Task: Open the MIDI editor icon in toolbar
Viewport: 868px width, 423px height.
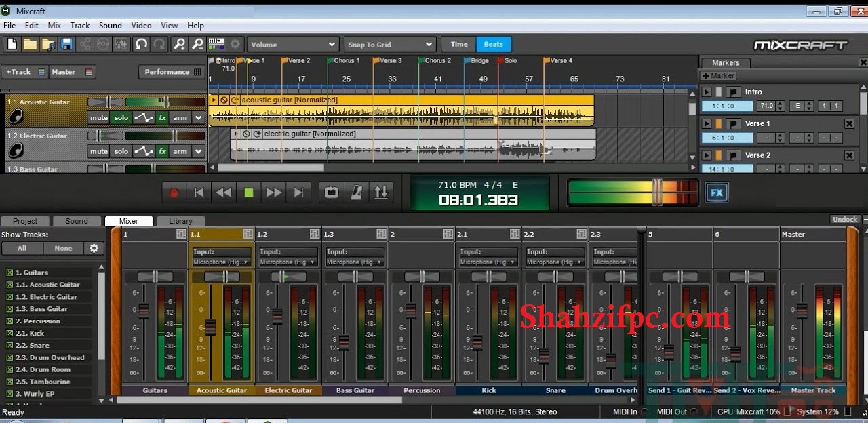Action: (x=217, y=43)
